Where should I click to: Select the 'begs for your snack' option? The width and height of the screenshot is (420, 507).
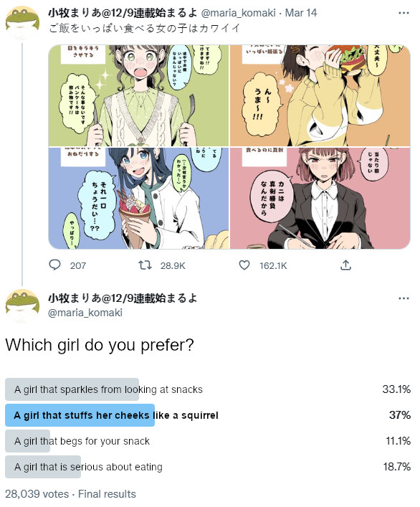[x=208, y=441]
